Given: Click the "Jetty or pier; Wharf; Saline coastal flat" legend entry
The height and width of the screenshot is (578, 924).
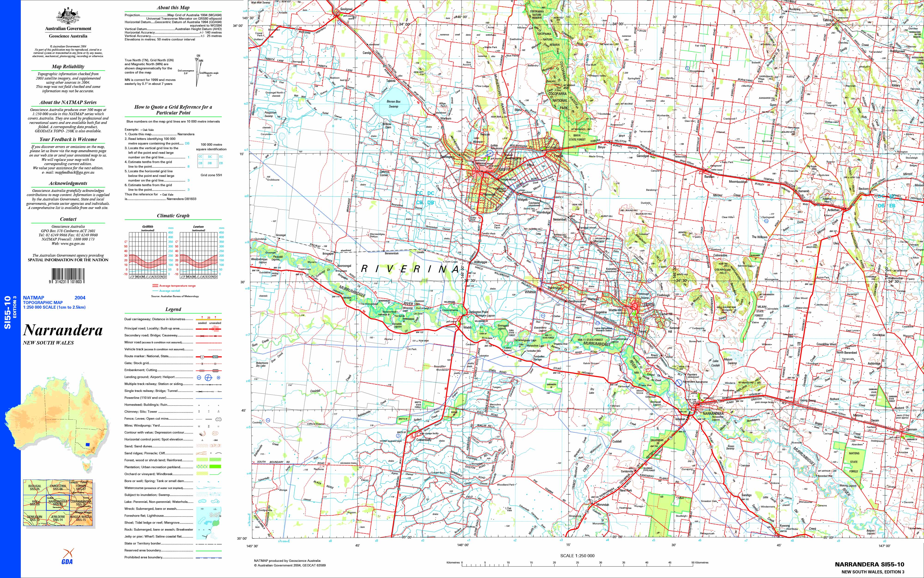Looking at the screenshot, I should click(173, 537).
